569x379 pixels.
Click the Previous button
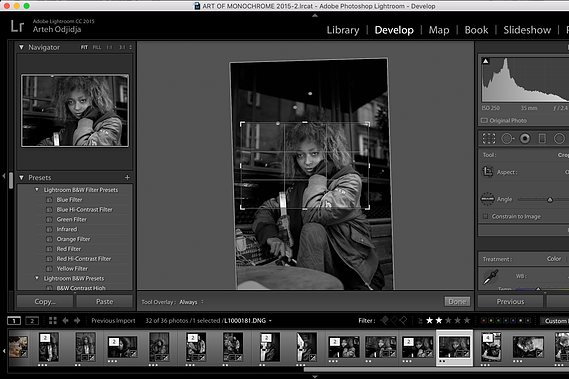pos(510,302)
